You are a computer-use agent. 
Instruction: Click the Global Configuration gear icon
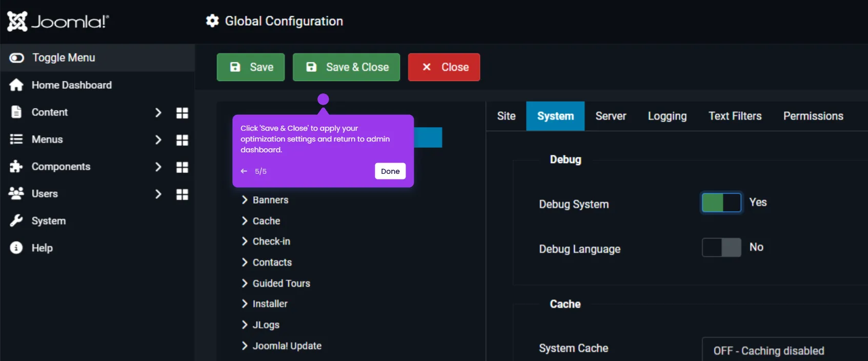212,21
